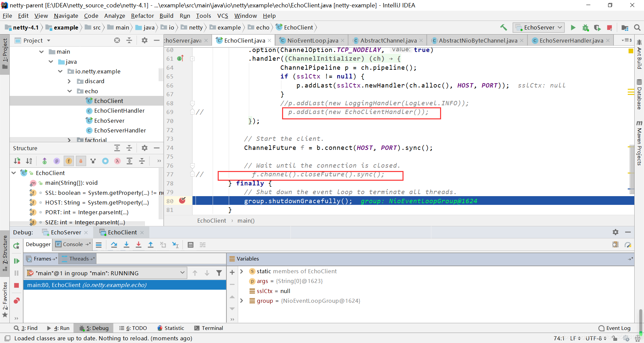The image size is (644, 343).
Task: Click the Build Project hammer icon
Action: click(503, 27)
